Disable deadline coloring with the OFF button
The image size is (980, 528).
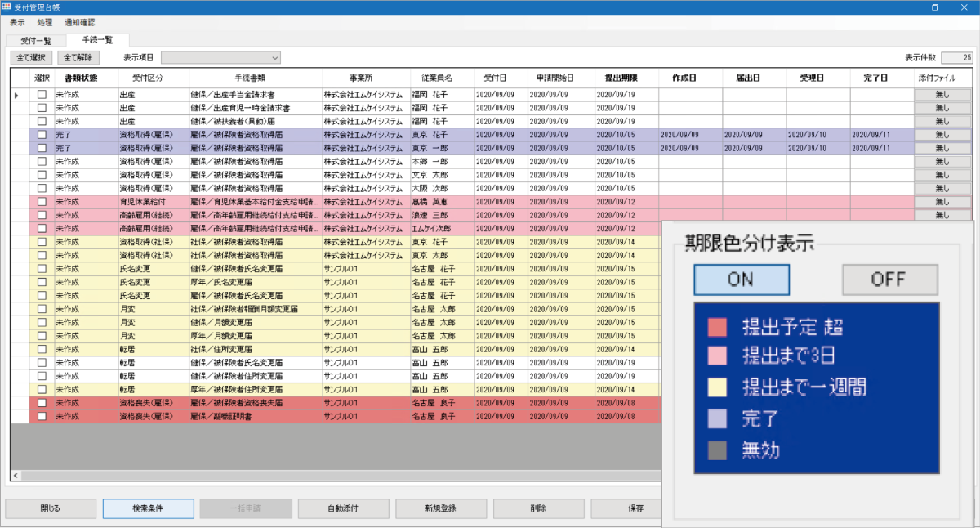889,280
